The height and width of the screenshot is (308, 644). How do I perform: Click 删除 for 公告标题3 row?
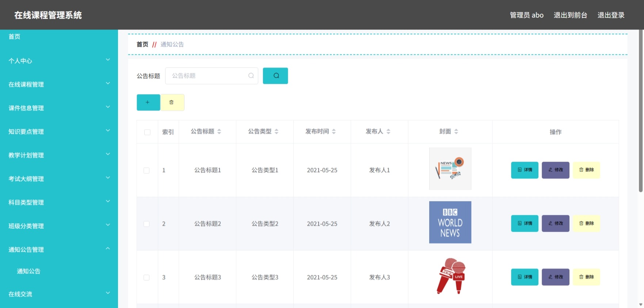click(586, 277)
